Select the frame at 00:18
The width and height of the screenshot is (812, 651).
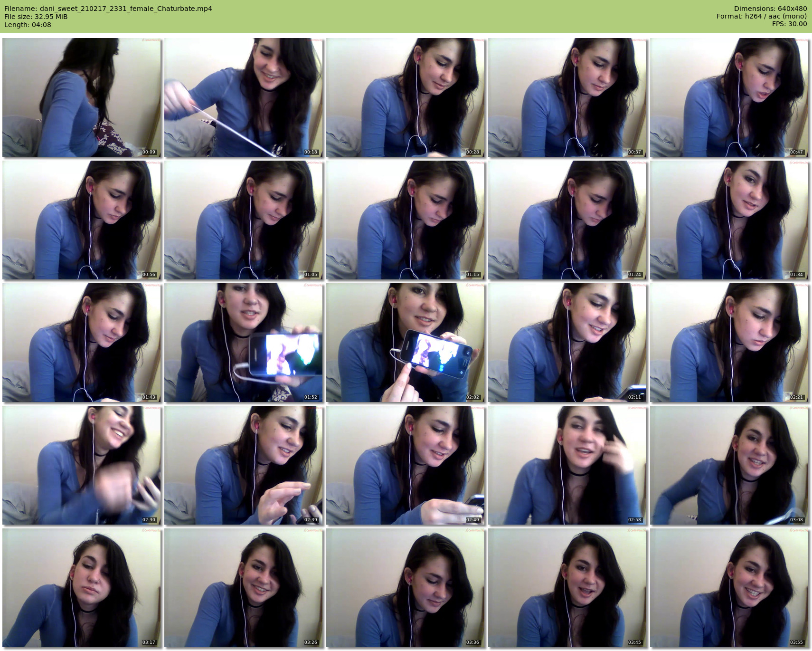tap(244, 97)
